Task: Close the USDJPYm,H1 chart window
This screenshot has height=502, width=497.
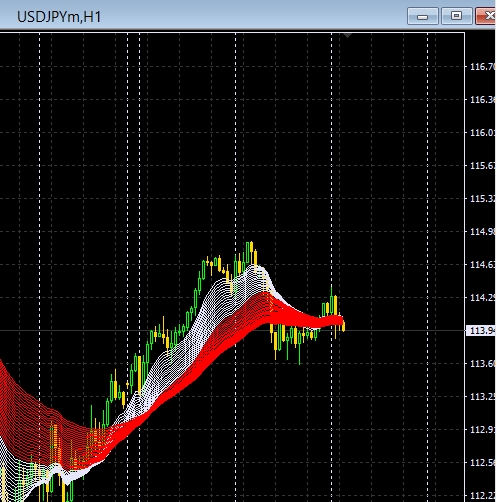Action: (486, 16)
